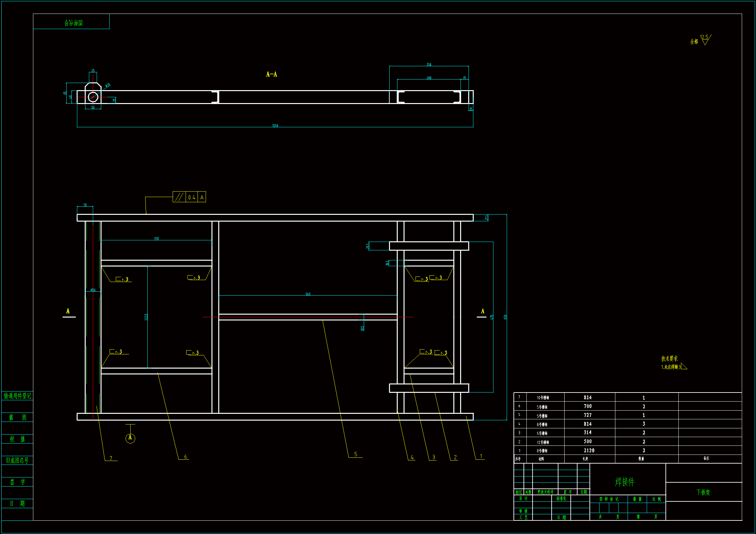Click the 借通用件登记 side label
This screenshot has height=534, width=756.
(17, 396)
